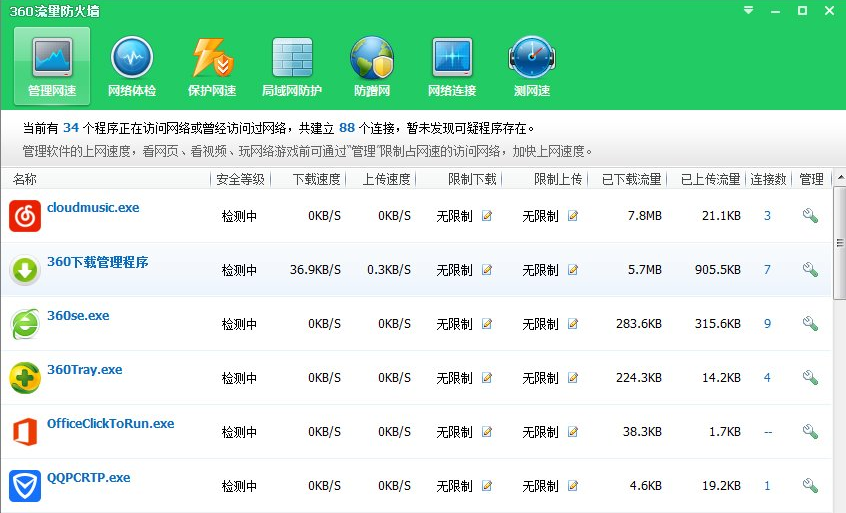Edit upload limit for 360下载管理程序
Screen dimensions: 846x513
573,270
